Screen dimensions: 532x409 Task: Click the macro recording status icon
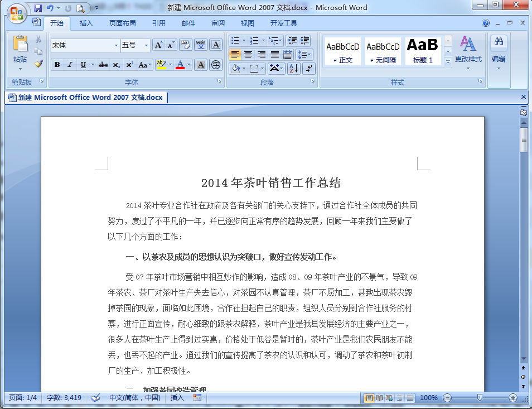click(x=197, y=398)
